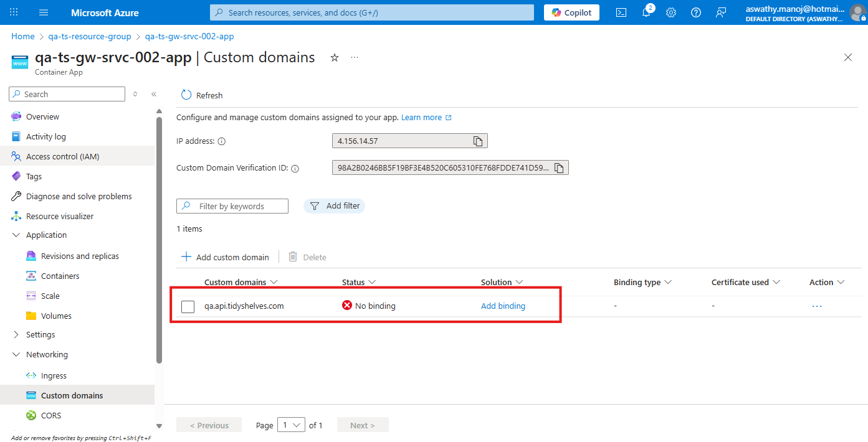Click the Next page button
This screenshot has width=868, height=442.
point(363,425)
